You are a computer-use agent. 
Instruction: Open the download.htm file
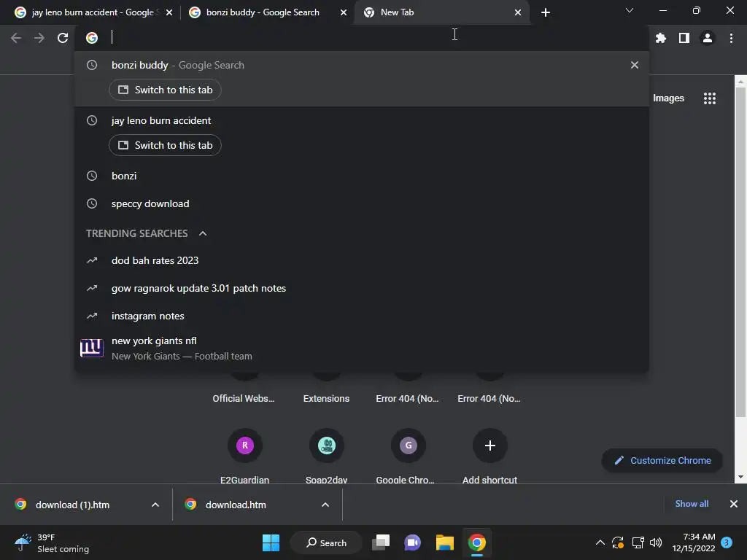coord(236,505)
